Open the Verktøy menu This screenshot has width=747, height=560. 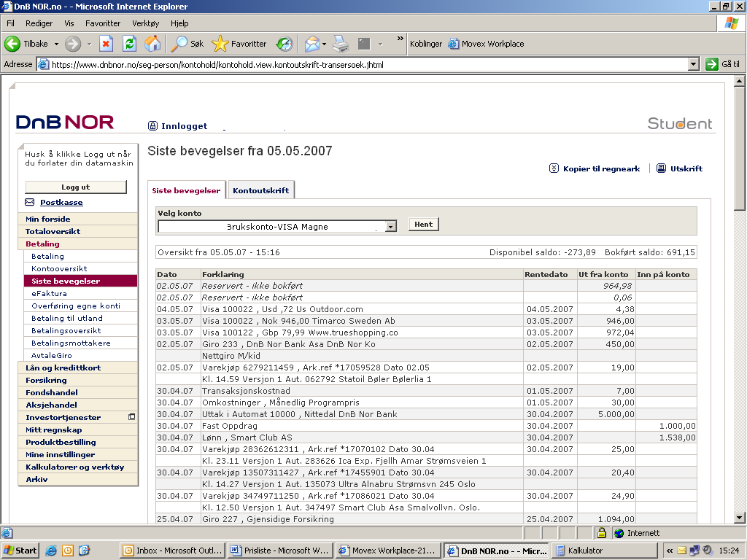(x=145, y=23)
